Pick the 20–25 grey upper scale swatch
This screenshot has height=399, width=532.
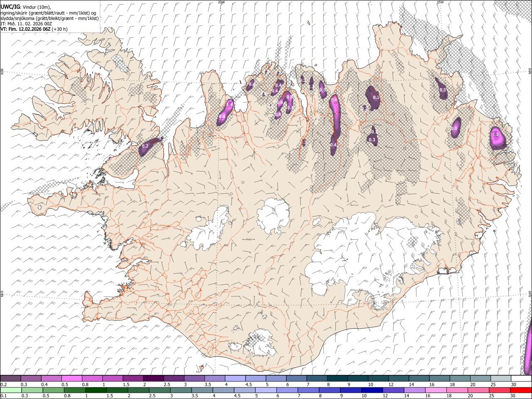(x=480, y=378)
